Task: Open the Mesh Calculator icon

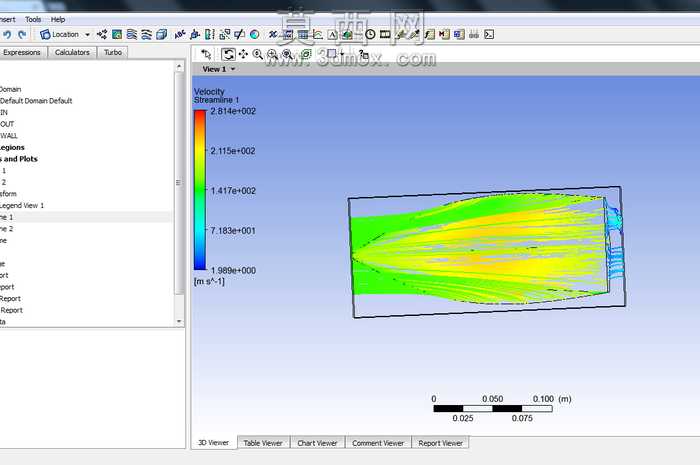Action: (x=459, y=34)
